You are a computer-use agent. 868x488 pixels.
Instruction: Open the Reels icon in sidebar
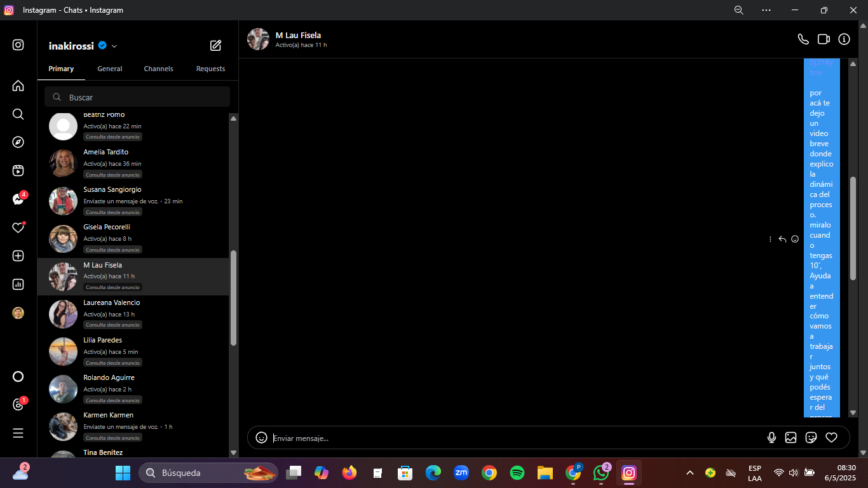18,170
